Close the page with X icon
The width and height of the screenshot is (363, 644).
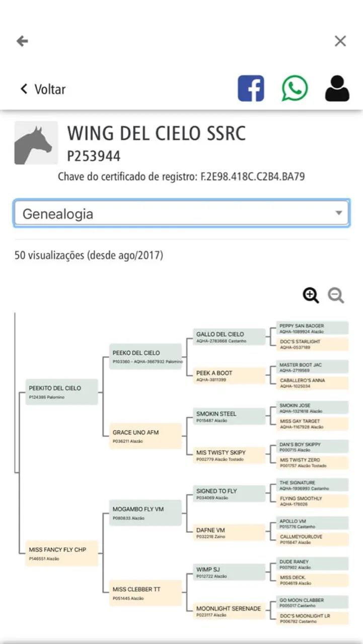tap(340, 41)
